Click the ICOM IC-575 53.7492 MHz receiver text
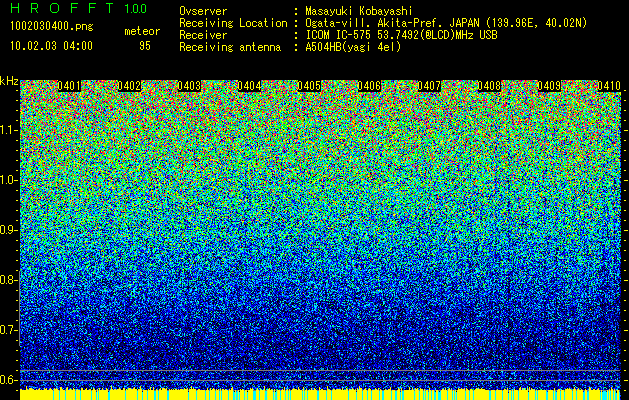The width and height of the screenshot is (629, 400). tap(401, 35)
